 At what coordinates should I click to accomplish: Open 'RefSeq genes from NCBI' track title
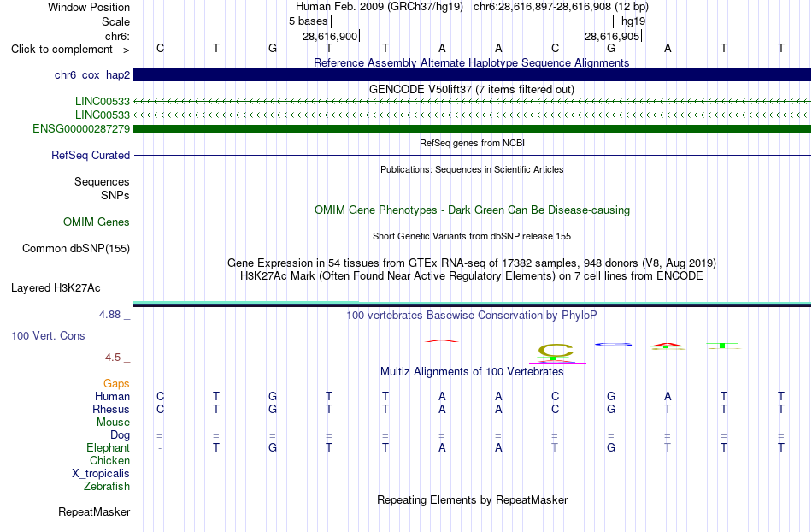472,143
